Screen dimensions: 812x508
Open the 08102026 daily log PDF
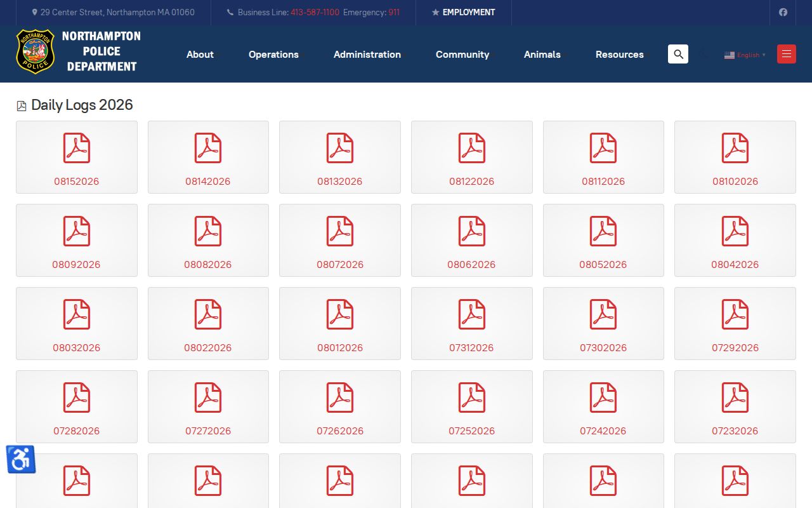tap(735, 157)
